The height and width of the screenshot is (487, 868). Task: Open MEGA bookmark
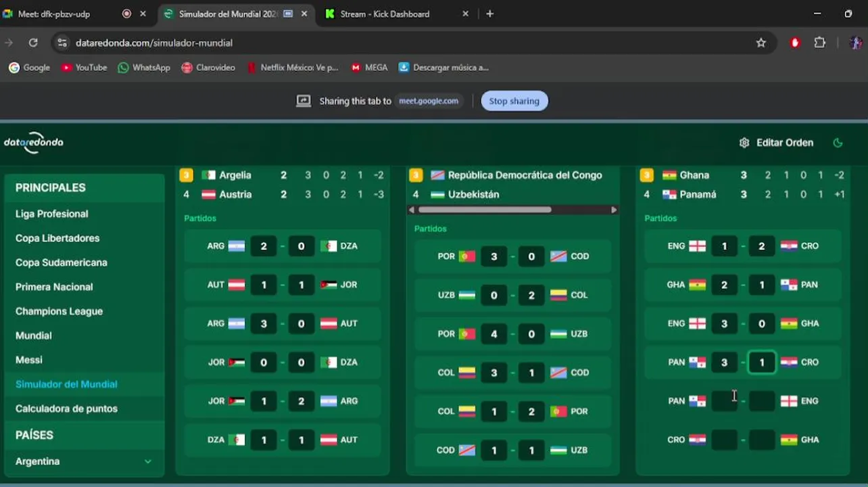[369, 68]
